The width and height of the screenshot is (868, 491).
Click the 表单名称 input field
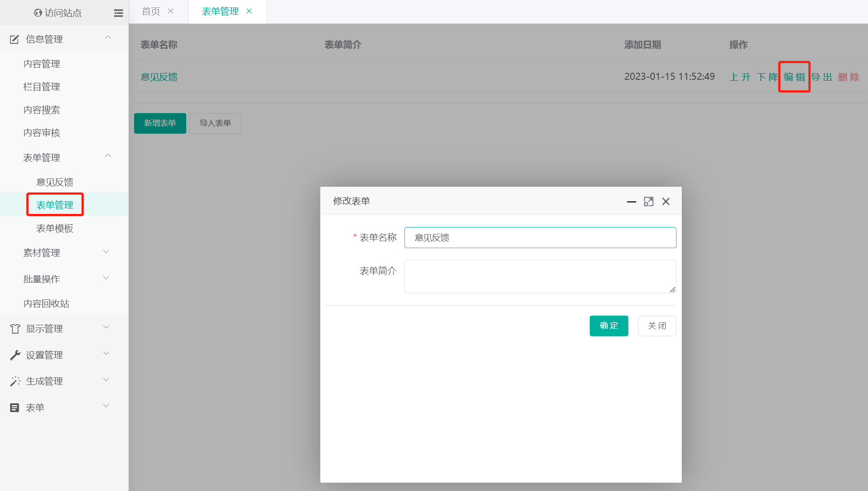click(540, 238)
